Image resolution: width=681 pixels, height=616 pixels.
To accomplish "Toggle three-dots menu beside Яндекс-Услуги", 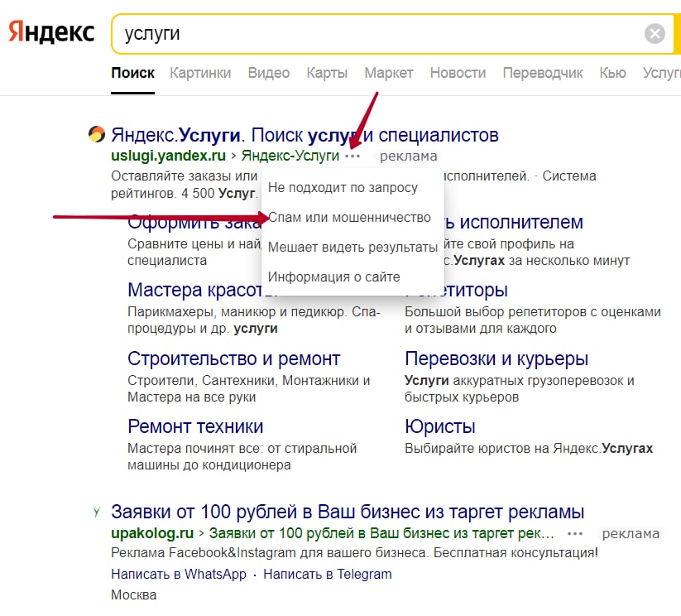I will (x=352, y=156).
